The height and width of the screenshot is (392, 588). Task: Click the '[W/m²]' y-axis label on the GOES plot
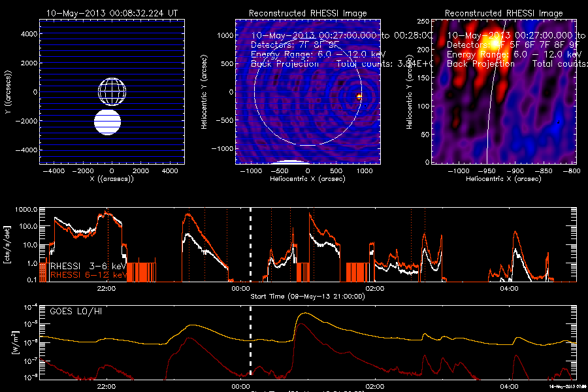(15, 342)
